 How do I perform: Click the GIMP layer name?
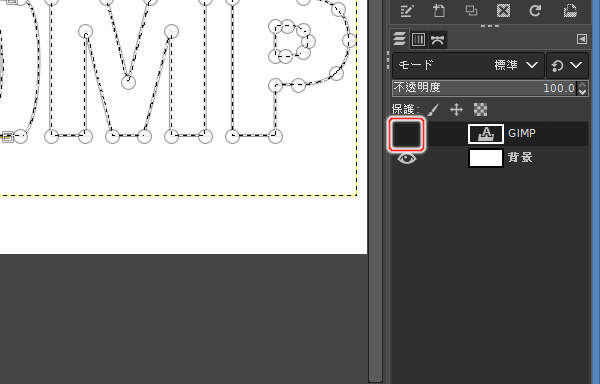[522, 133]
